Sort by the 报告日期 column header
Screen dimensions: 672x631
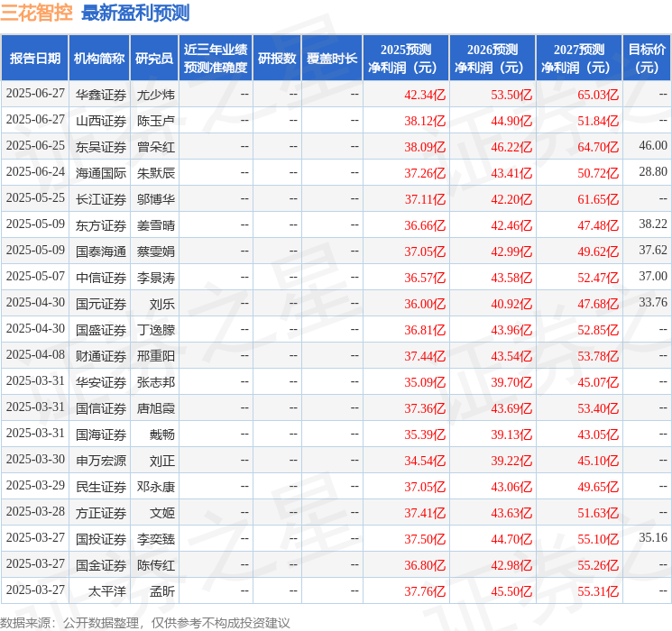coord(35,59)
